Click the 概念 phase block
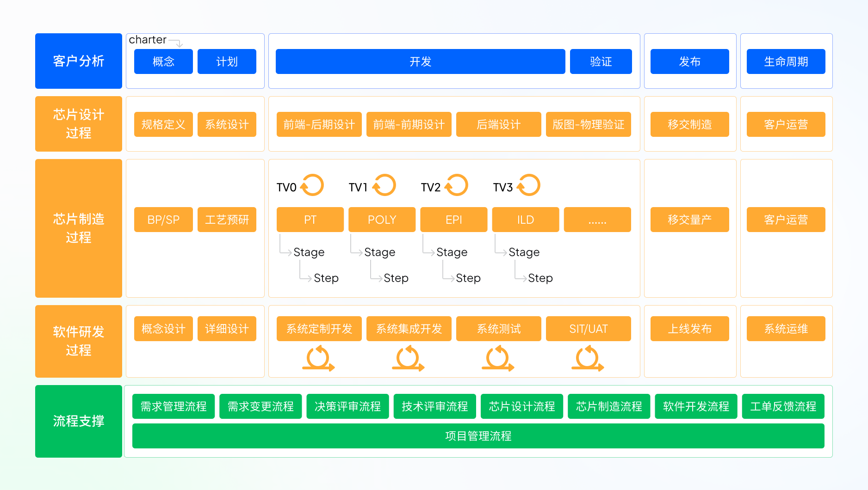 (x=163, y=61)
